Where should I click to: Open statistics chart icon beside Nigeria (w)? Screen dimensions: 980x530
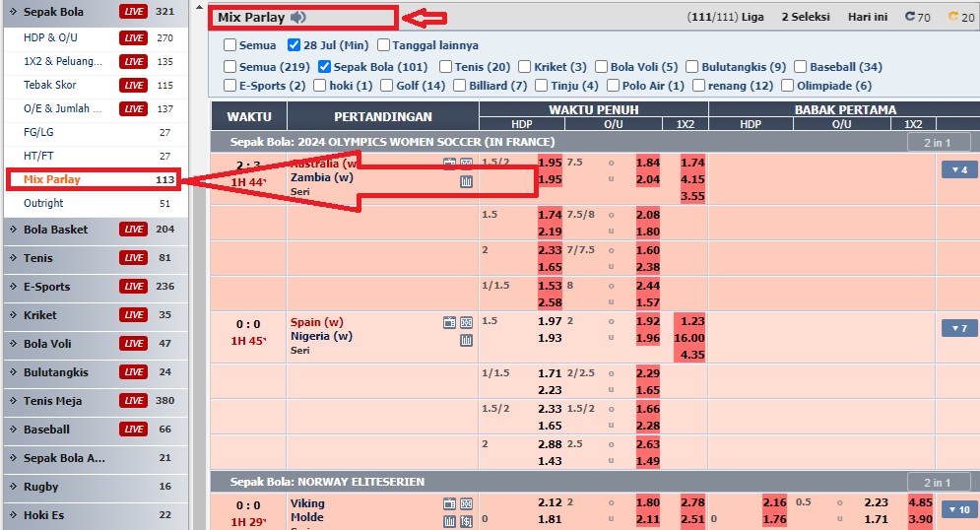[466, 341]
